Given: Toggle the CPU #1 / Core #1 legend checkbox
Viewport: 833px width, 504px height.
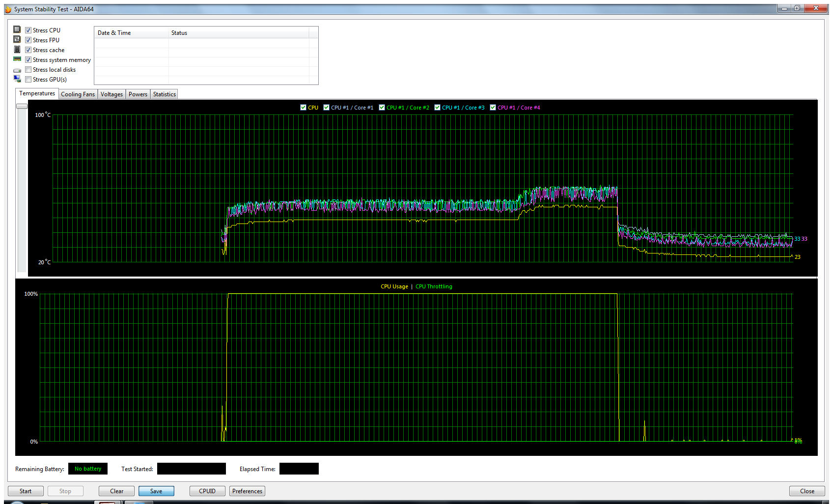Looking at the screenshot, I should 326,108.
